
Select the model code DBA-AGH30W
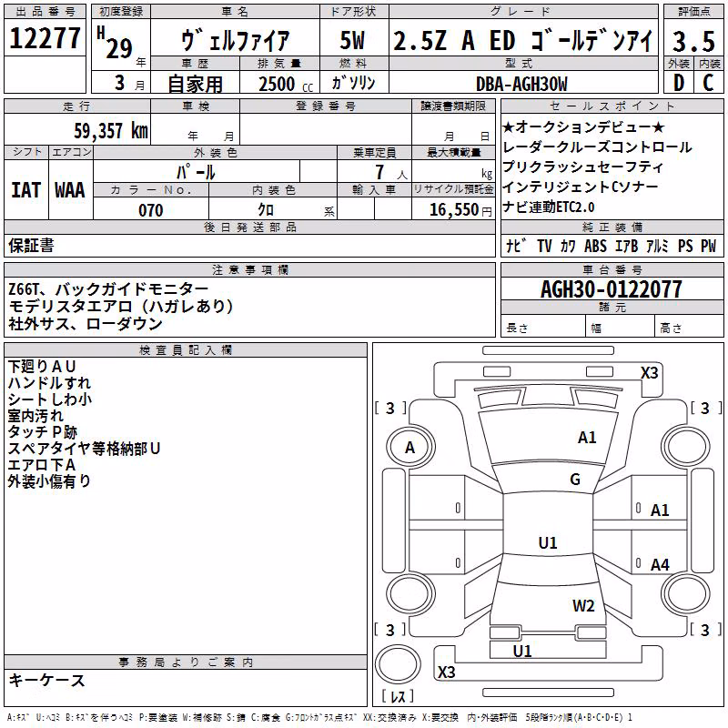(x=521, y=84)
